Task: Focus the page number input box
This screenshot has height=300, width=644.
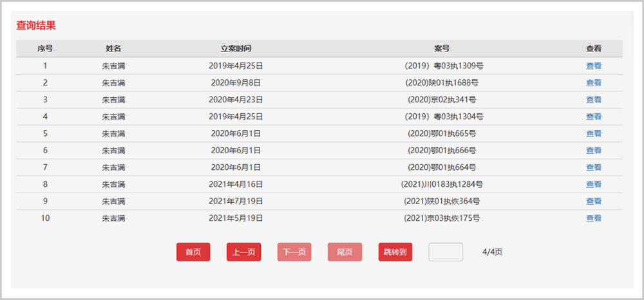Action: 446,252
